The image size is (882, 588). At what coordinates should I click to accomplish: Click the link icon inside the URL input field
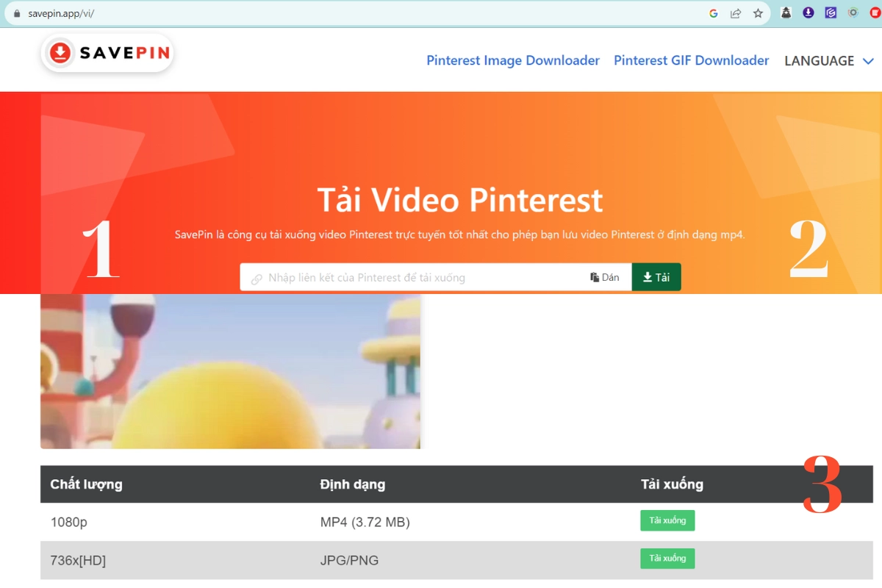coord(257,277)
